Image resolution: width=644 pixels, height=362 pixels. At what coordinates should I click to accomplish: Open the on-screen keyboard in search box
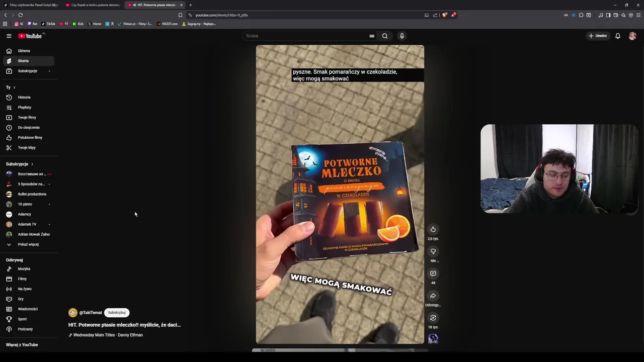coord(372,36)
